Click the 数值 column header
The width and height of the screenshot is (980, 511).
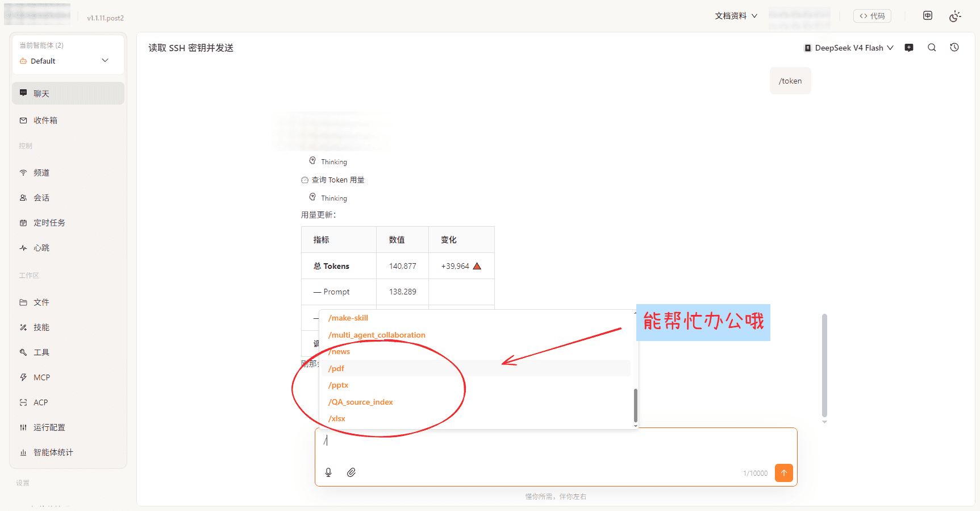point(397,240)
